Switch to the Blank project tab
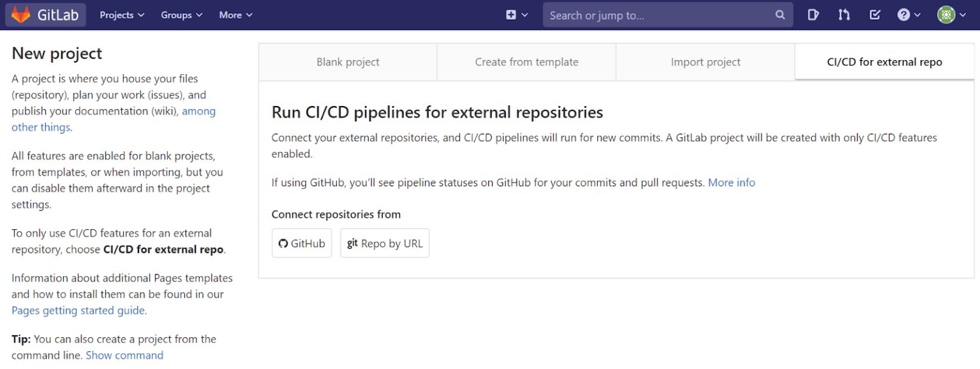The image size is (980, 369). (x=348, y=62)
